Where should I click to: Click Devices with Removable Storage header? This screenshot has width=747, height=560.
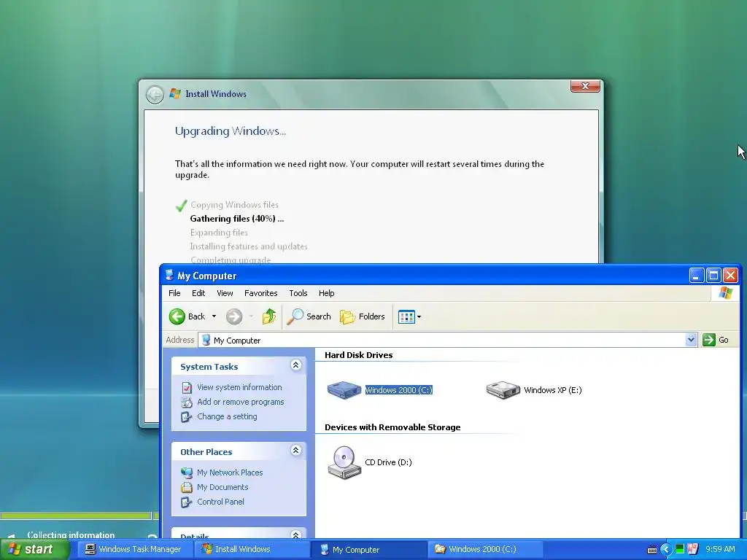pos(392,427)
